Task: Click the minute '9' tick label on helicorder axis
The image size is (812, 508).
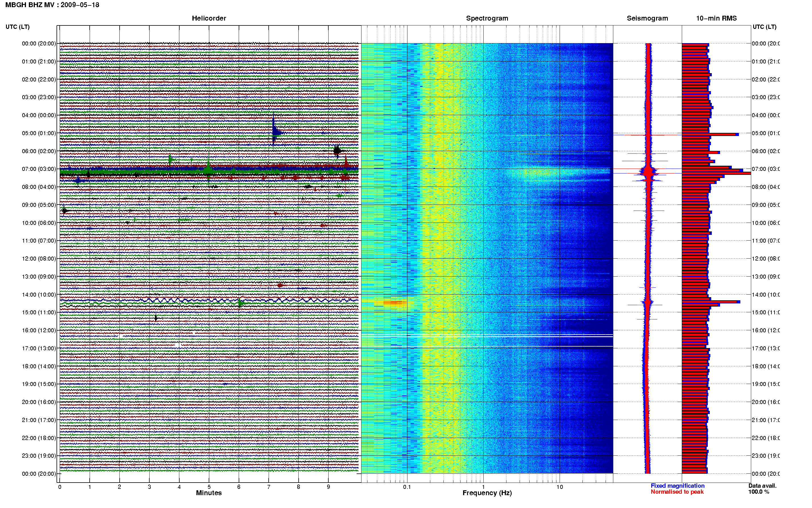Action: pyautogui.click(x=328, y=487)
